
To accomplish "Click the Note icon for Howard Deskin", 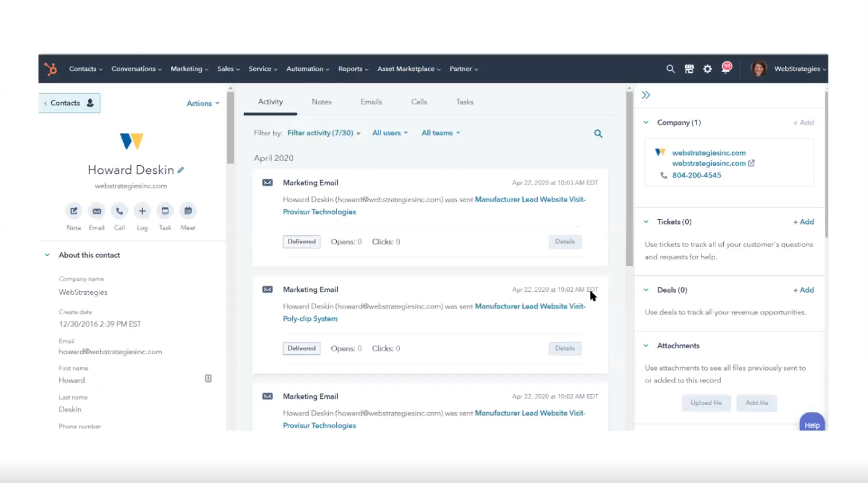I will click(73, 211).
